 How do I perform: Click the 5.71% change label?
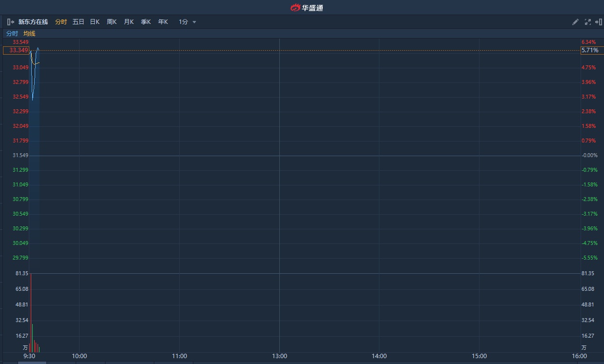tap(590, 50)
